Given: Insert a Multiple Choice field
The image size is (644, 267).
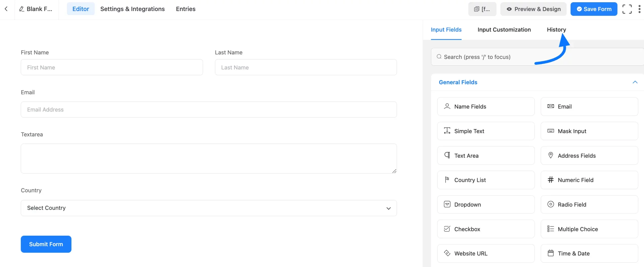Looking at the screenshot, I should [589, 229].
